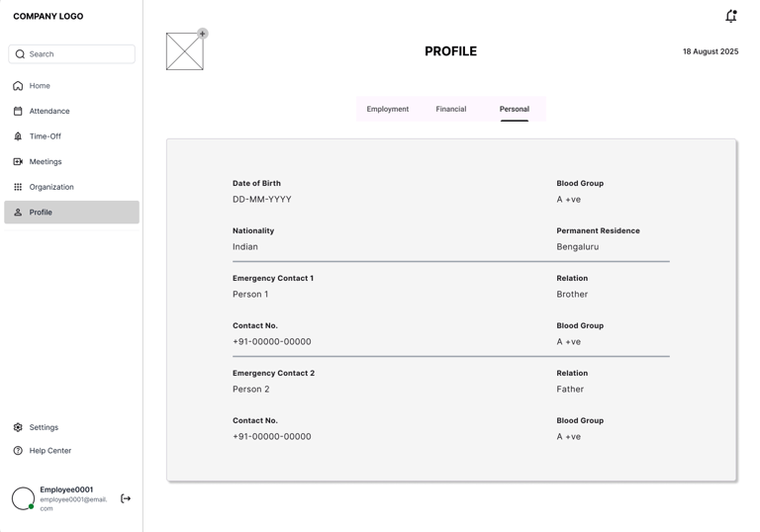Click the Time-Off icon in sidebar

(x=18, y=136)
